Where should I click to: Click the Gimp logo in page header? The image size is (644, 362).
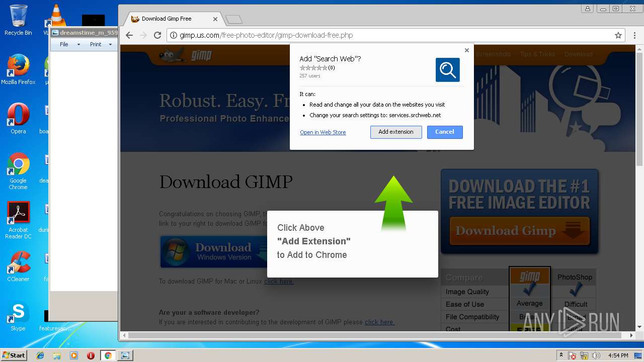[186, 54]
